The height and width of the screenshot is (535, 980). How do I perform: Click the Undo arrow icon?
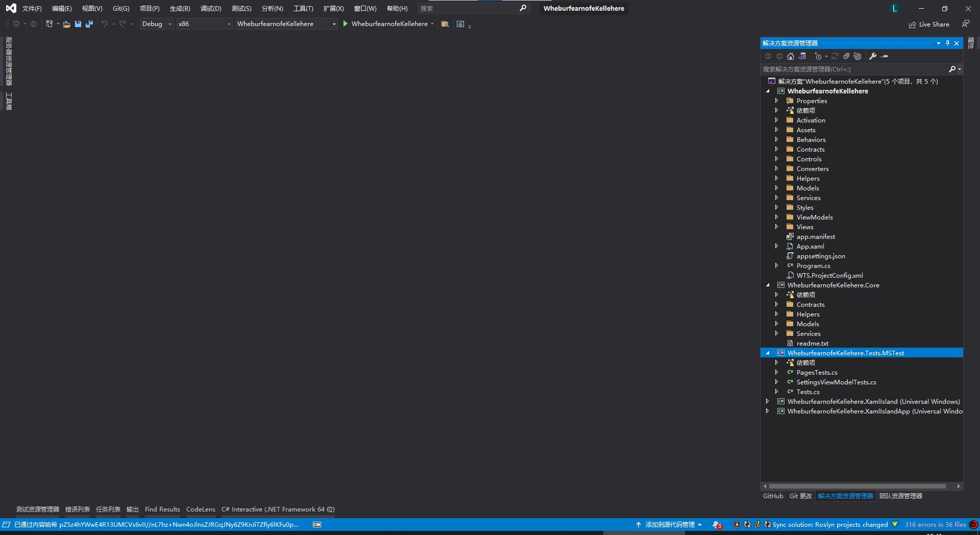pyautogui.click(x=104, y=24)
